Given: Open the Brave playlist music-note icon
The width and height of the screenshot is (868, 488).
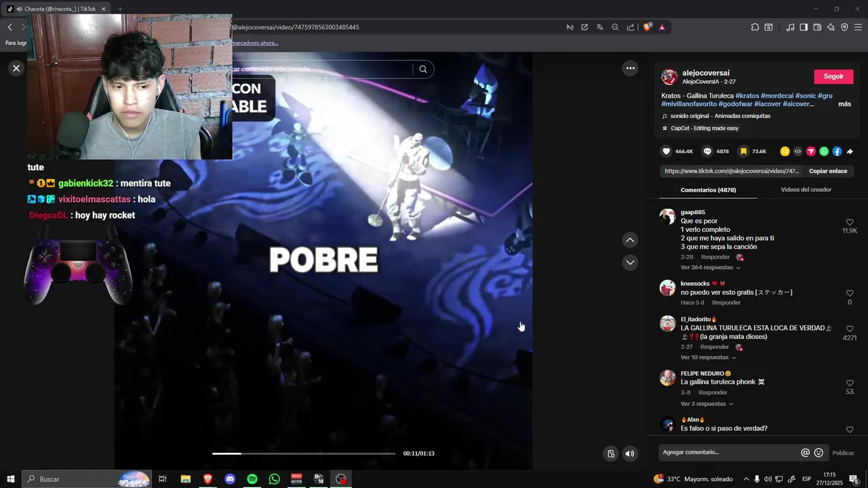Looking at the screenshot, I should (790, 27).
